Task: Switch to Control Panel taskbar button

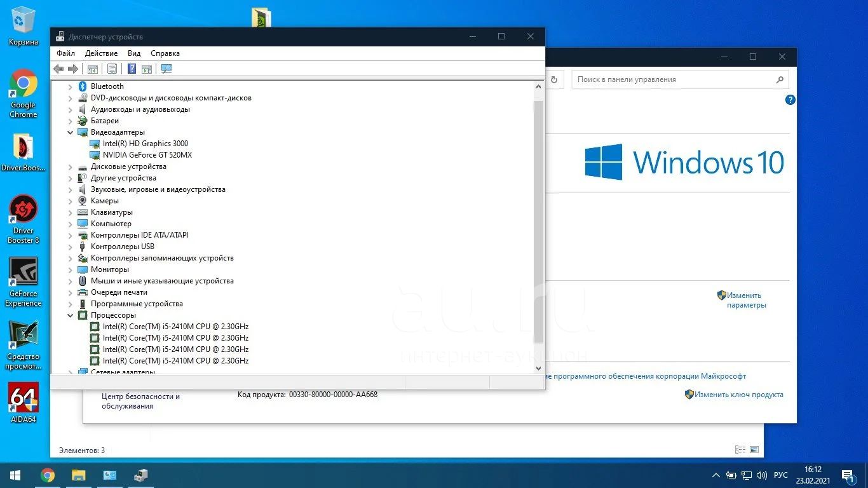Action: click(x=109, y=475)
